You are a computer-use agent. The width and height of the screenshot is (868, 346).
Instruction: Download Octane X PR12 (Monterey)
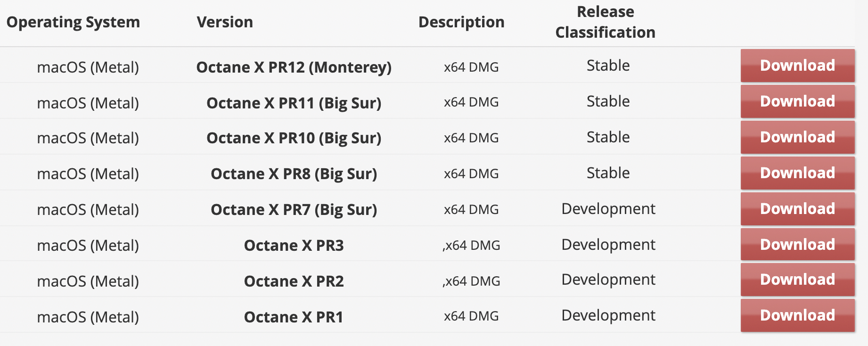[797, 66]
